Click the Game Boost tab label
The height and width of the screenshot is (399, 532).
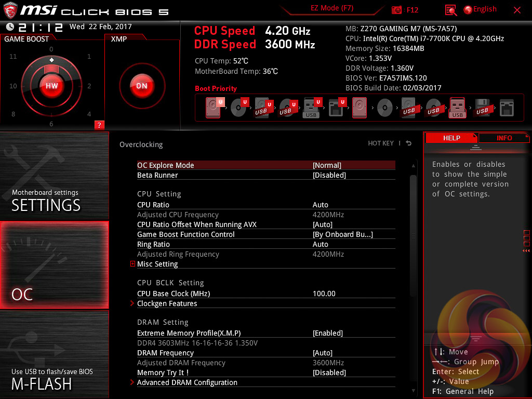[x=26, y=39]
